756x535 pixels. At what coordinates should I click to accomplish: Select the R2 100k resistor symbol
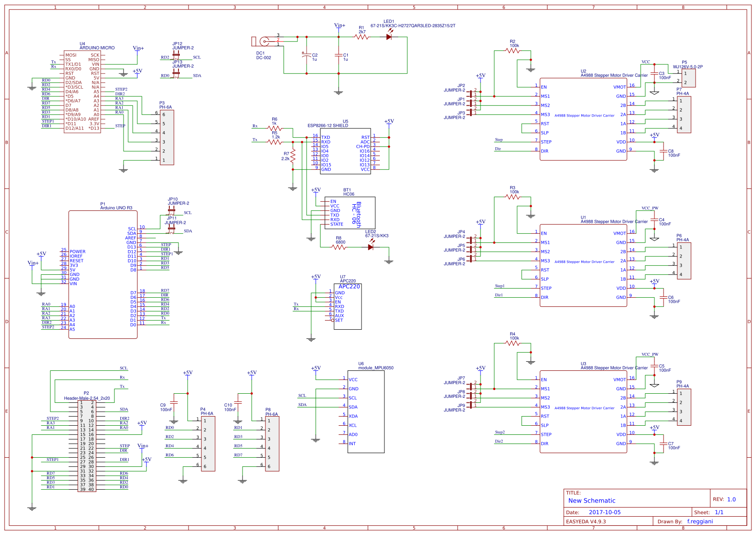(513, 50)
